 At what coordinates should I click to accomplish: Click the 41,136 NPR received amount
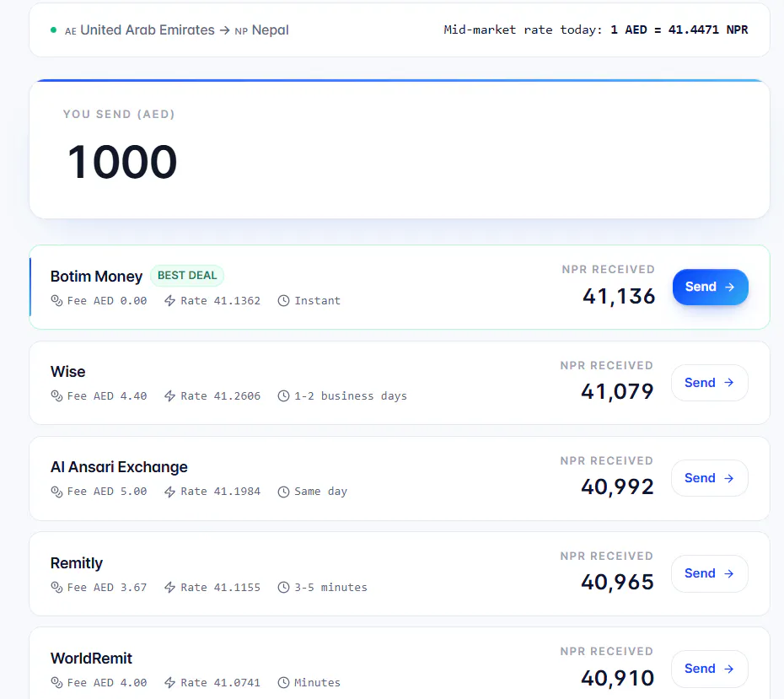tap(619, 296)
